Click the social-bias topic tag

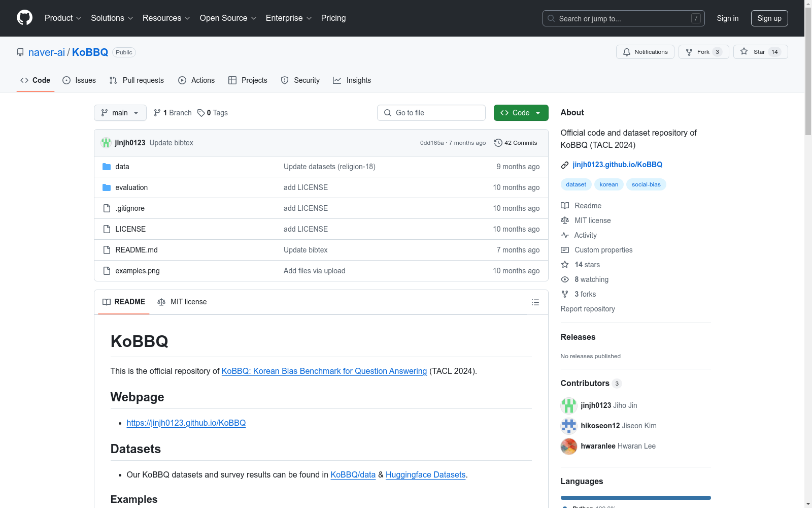click(x=646, y=184)
